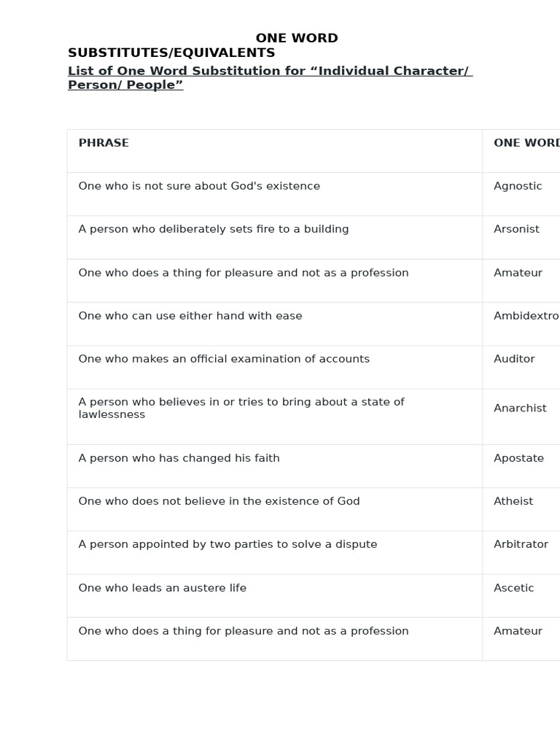Click the "Atheist" table entry
This screenshot has height=747, width=560.
point(513,501)
